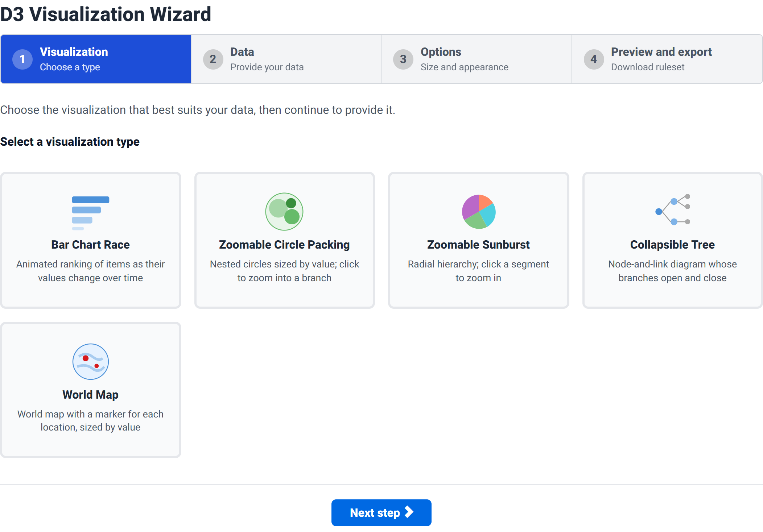Click the 'Download ruleset' subtitle
This screenshot has width=763, height=532.
[648, 67]
